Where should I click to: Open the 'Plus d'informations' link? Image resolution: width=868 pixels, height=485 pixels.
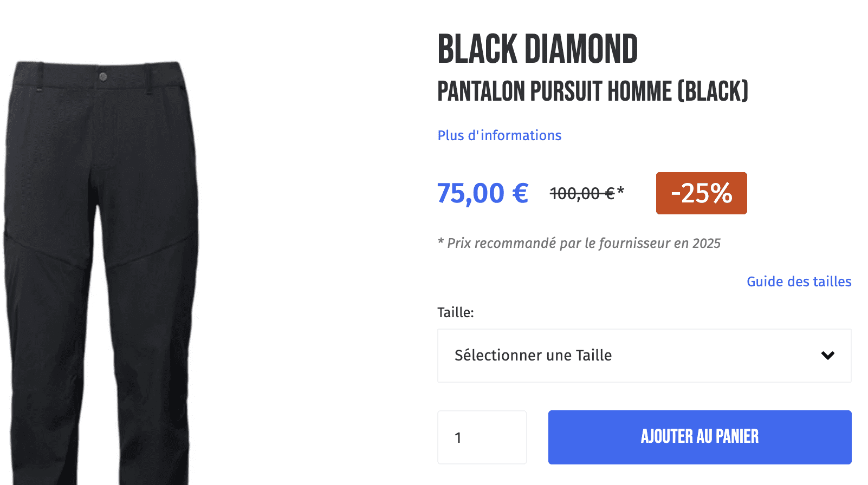tap(499, 135)
